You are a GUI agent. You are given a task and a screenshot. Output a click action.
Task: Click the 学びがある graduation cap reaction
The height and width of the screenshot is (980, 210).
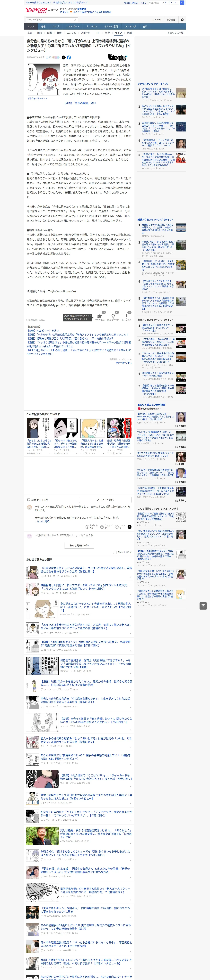100,317
